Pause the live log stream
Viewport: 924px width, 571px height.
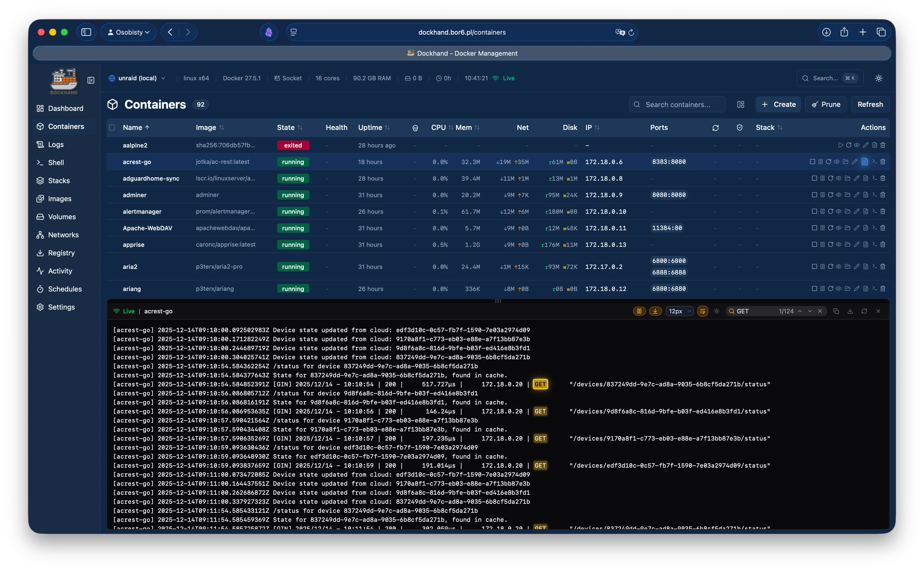point(639,311)
